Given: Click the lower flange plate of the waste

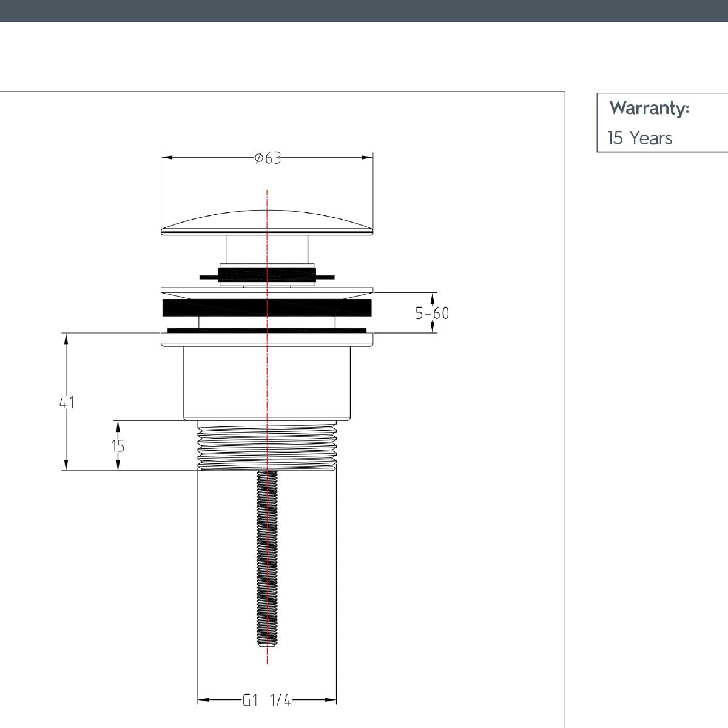Looking at the screenshot, I should click(x=267, y=340).
